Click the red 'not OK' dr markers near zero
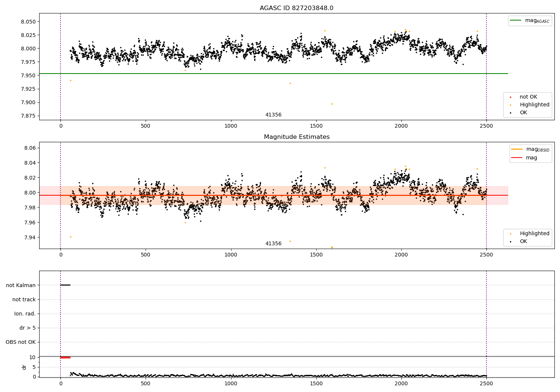560x392 pixels. (65, 358)
